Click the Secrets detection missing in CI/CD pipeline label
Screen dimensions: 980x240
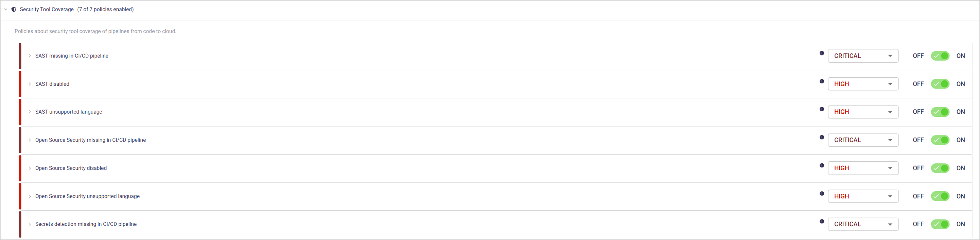(86, 224)
